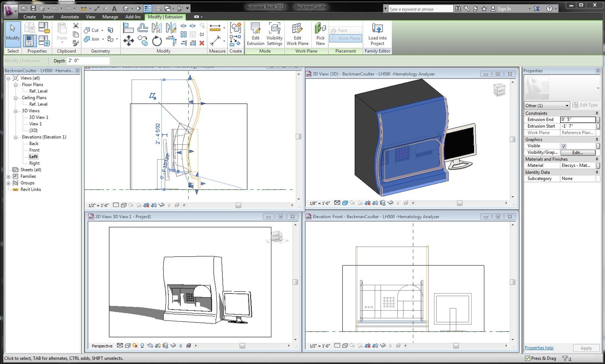The image size is (605, 364).
Task: Click the Depth input field
Action: (88, 61)
